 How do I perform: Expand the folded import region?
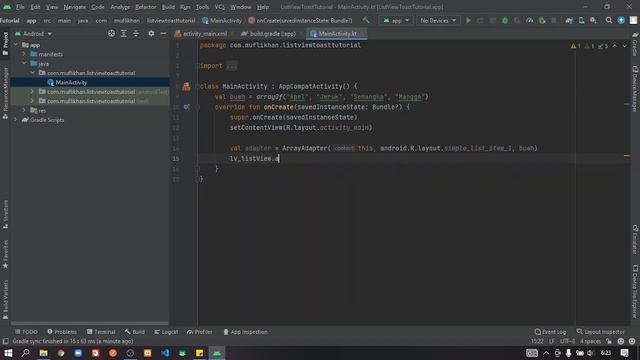click(x=231, y=66)
